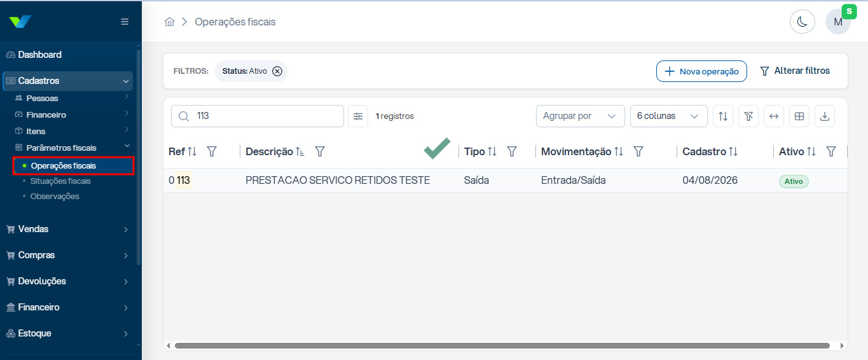Expand the bottom Financeiro menu

(67, 307)
